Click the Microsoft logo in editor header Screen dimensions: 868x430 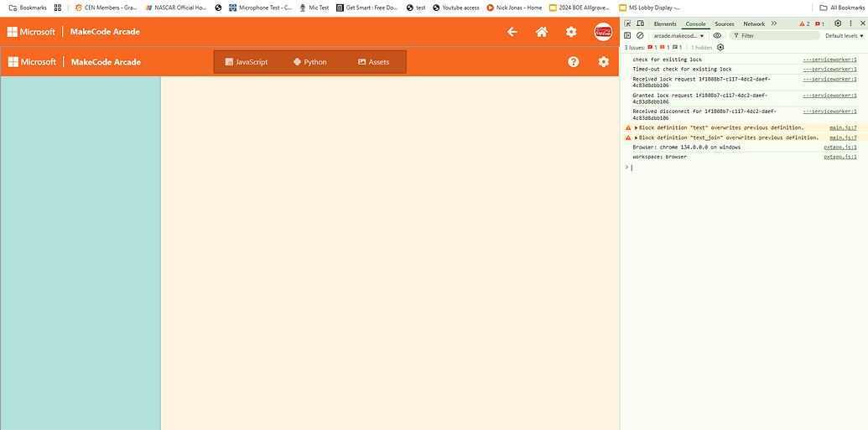click(32, 61)
